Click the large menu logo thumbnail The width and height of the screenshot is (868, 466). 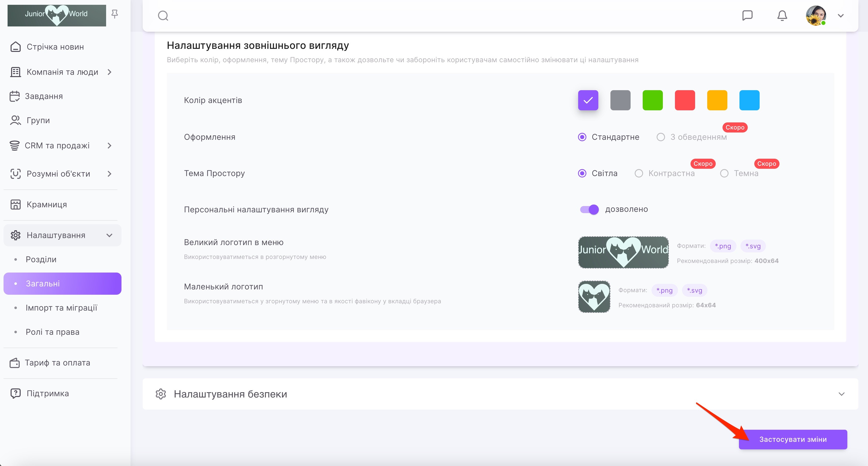(623, 252)
